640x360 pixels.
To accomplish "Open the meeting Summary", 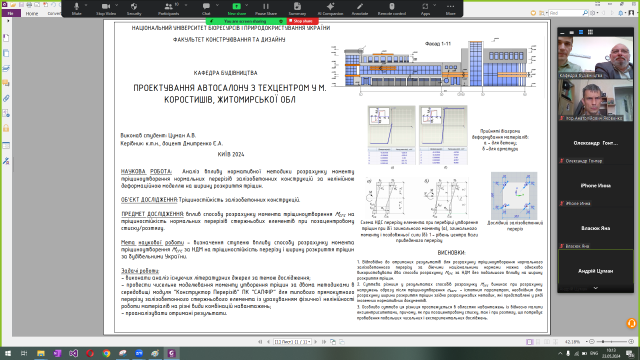I will click(x=297, y=8).
